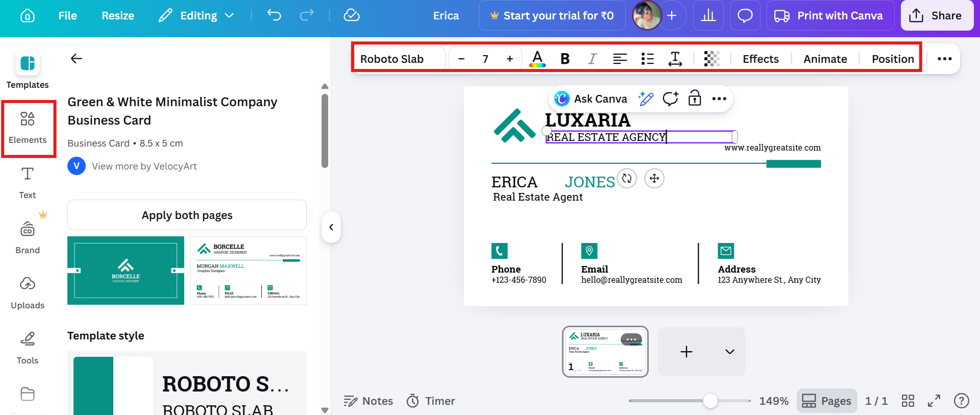Viewport: 980px width, 415px height.
Task: Increase font size with plus
Action: pos(510,59)
